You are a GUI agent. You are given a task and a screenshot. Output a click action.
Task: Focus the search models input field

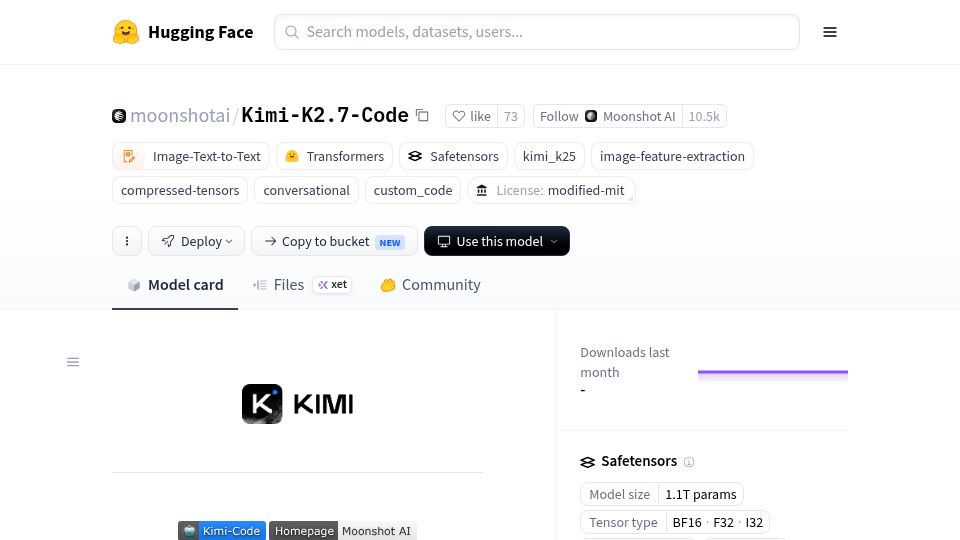[536, 32]
